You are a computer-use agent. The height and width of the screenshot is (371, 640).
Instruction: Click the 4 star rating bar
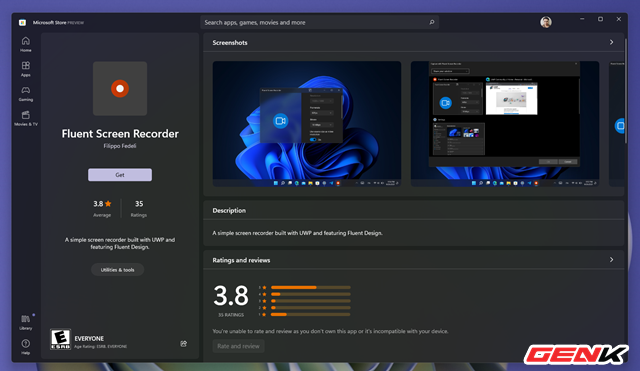tap(311, 294)
